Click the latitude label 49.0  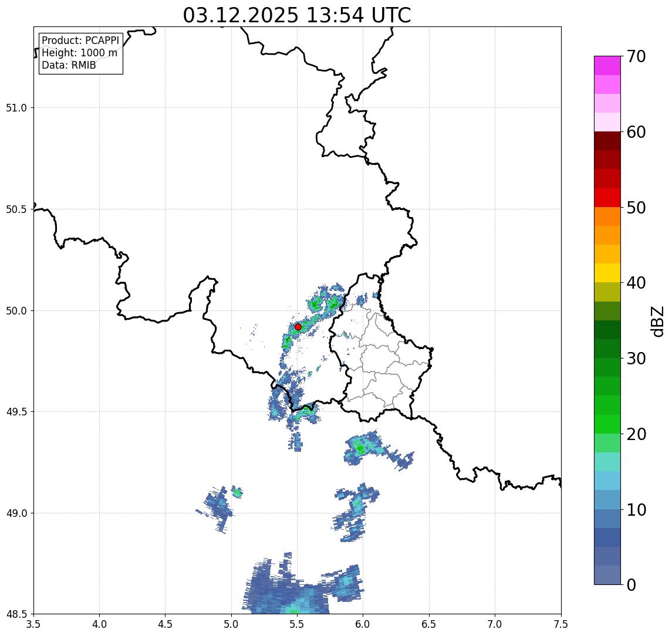pyautogui.click(x=16, y=513)
